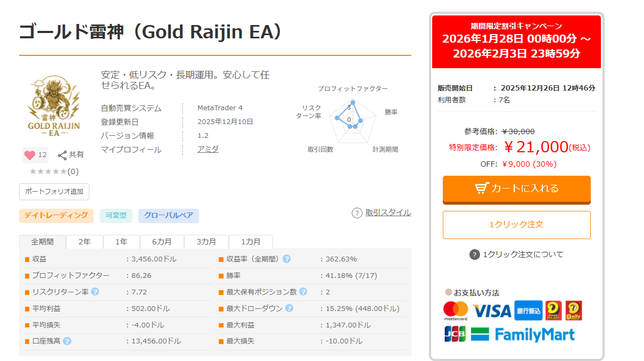The height and width of the screenshot is (361, 644).
Task: Click the ゴールド雷神 page title
Action: pos(150,32)
